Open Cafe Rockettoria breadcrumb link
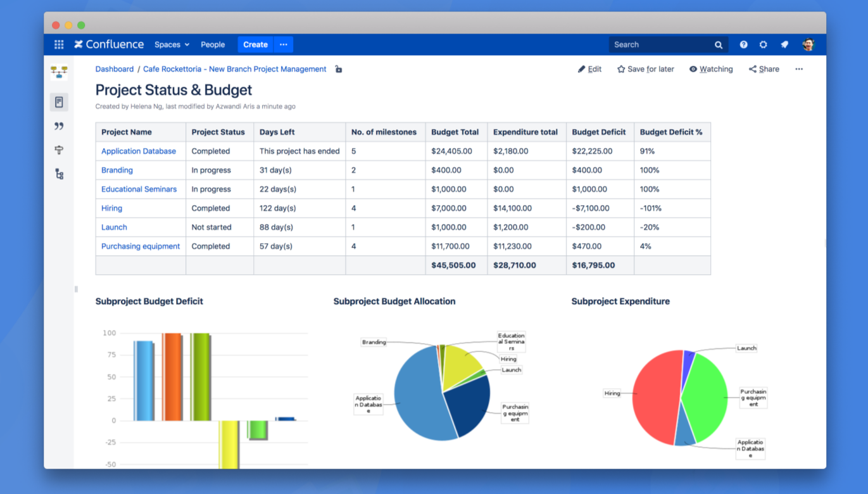 click(x=235, y=69)
